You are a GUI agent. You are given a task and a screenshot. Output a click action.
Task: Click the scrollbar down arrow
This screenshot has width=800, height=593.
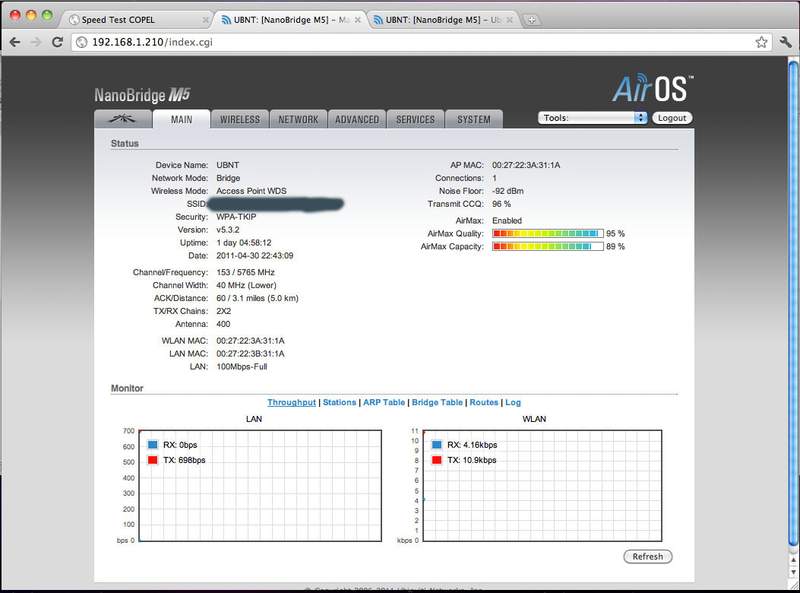click(x=793, y=571)
